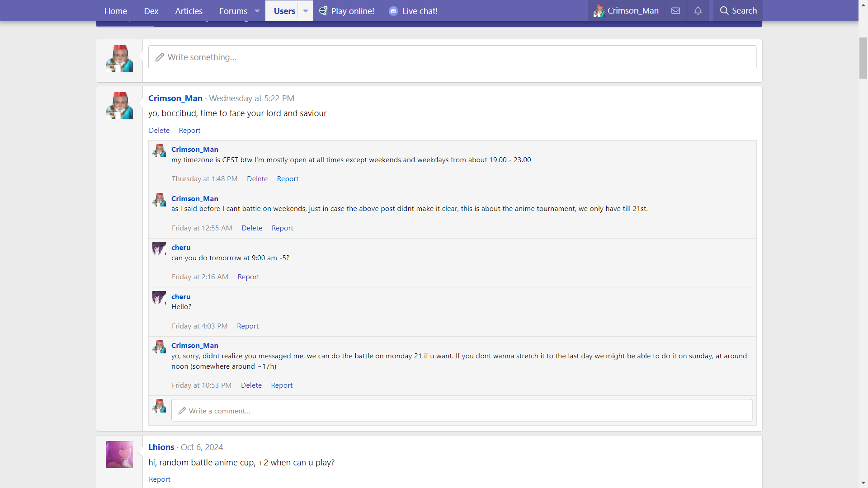Report cheru's 'Hello?' comment

(x=248, y=326)
